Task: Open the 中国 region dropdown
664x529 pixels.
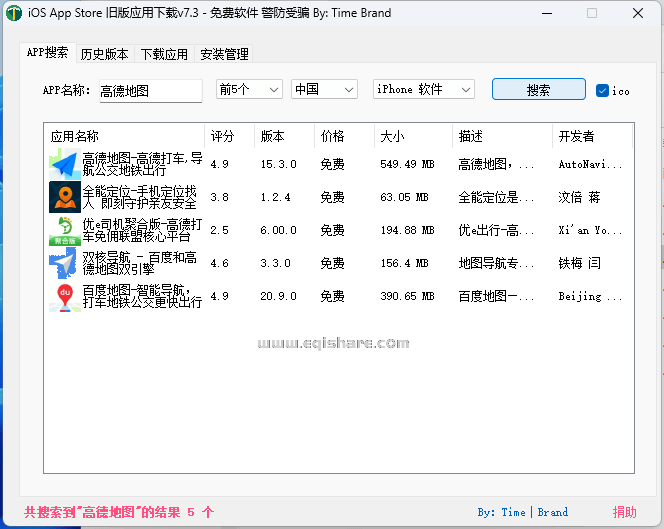Action: point(324,89)
